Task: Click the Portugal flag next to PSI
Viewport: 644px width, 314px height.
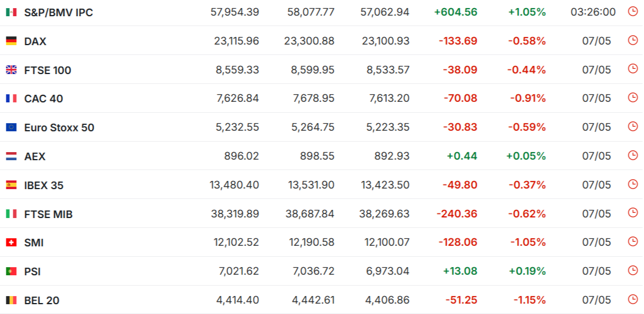Action: [x=11, y=271]
